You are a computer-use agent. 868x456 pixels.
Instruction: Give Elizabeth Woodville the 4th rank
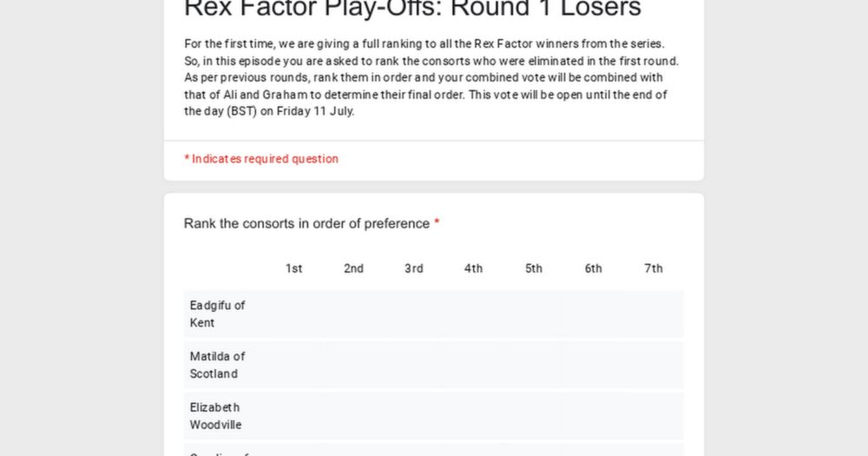473,416
